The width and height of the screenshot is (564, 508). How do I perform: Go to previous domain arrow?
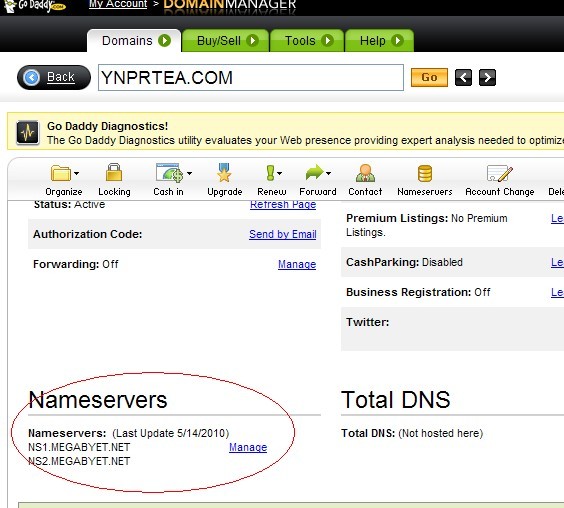point(463,77)
